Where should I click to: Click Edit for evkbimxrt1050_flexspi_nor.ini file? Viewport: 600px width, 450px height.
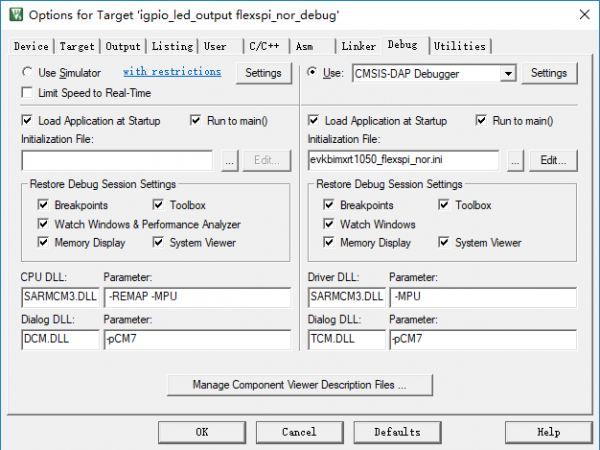coord(553,160)
